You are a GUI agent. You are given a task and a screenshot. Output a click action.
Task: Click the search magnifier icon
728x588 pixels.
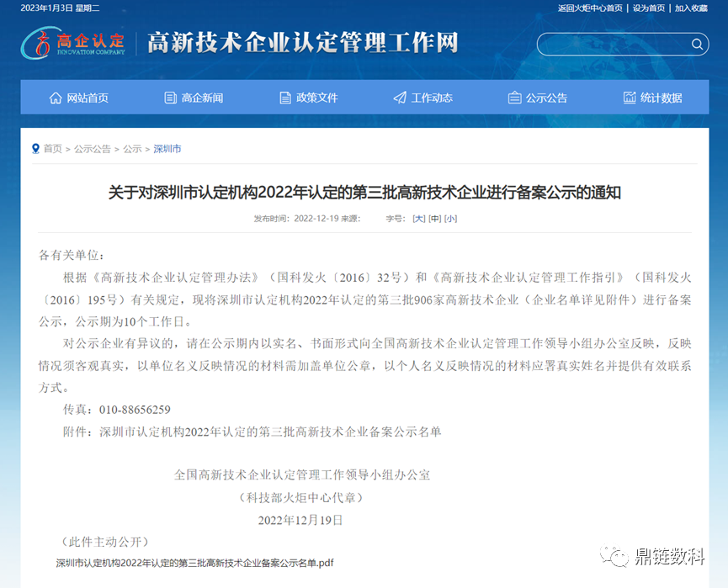696,44
